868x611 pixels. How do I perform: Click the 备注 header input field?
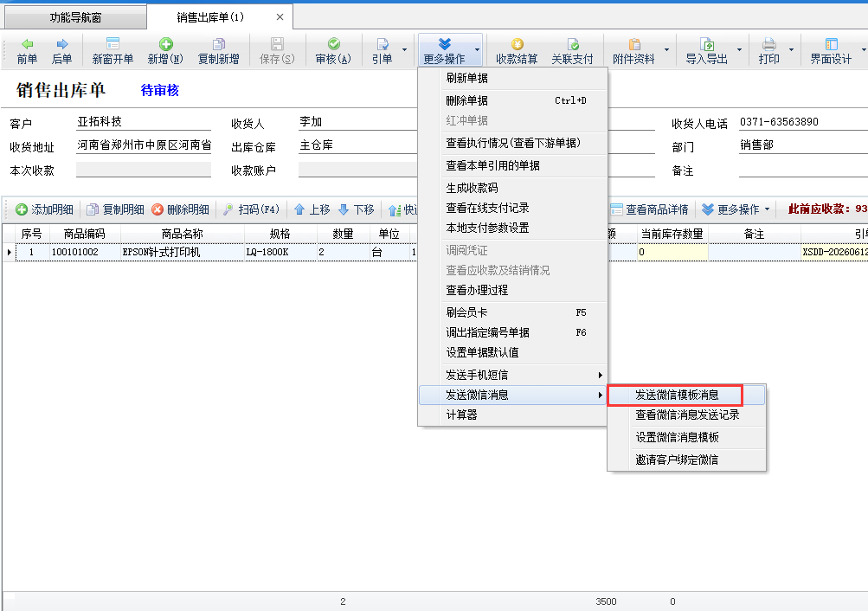[x=803, y=170]
